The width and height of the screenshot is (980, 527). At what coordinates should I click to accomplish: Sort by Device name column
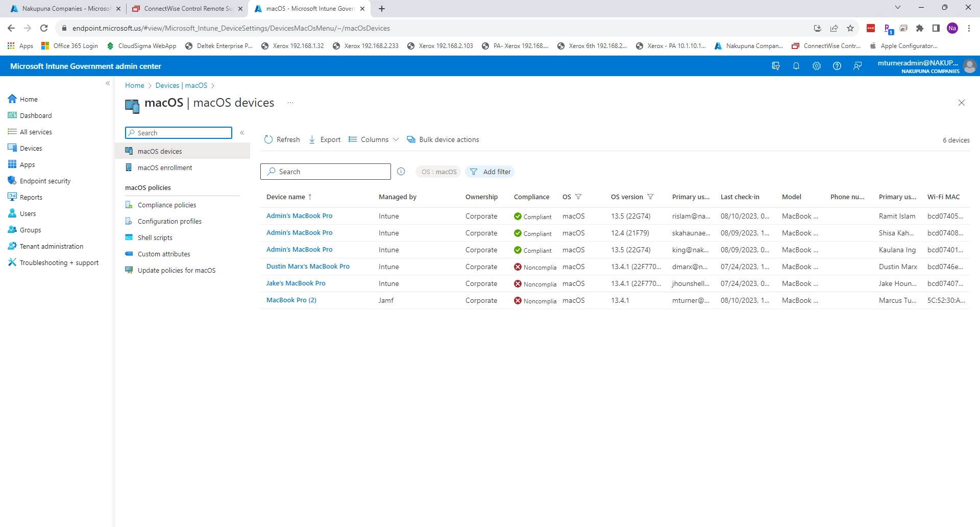289,197
